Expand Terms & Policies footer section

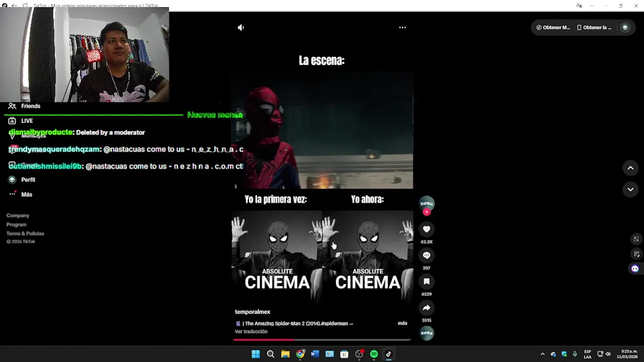tap(25, 234)
